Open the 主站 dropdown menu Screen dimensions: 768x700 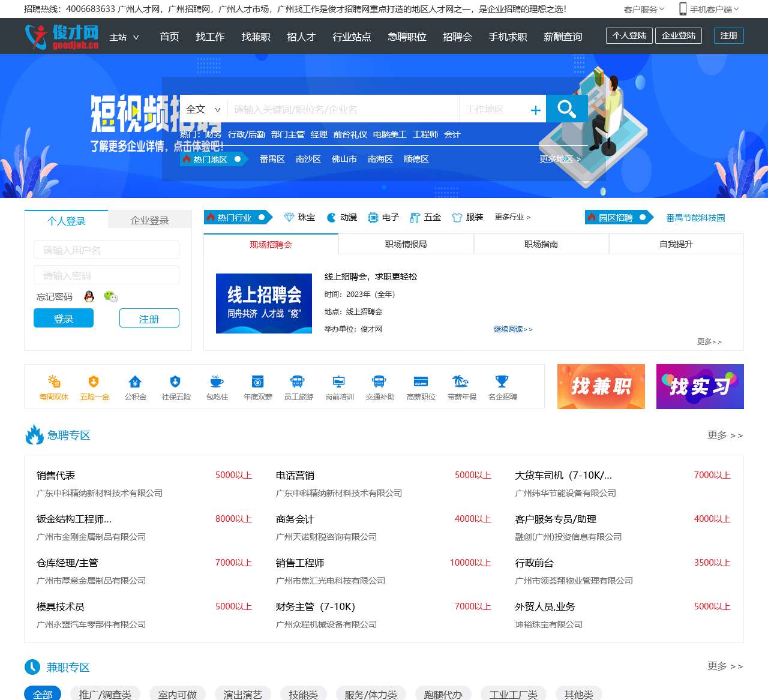tap(124, 37)
